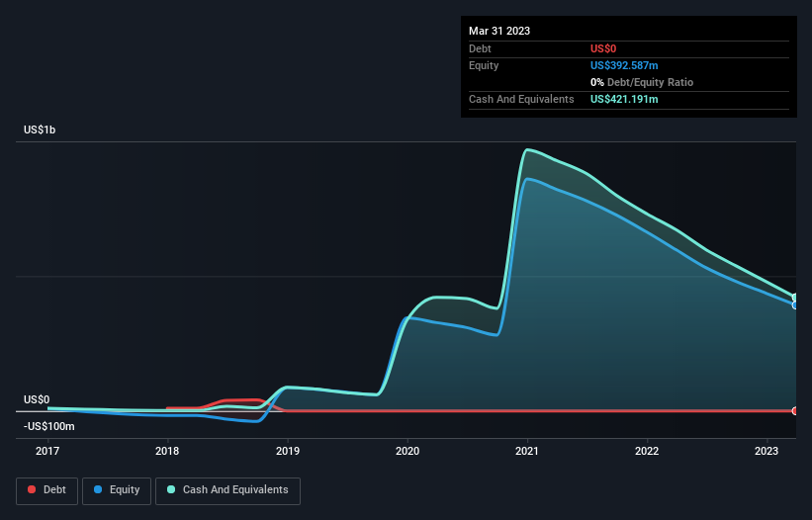The height and width of the screenshot is (520, 812).
Task: Click the US$0 axis label
Action: [x=37, y=400]
